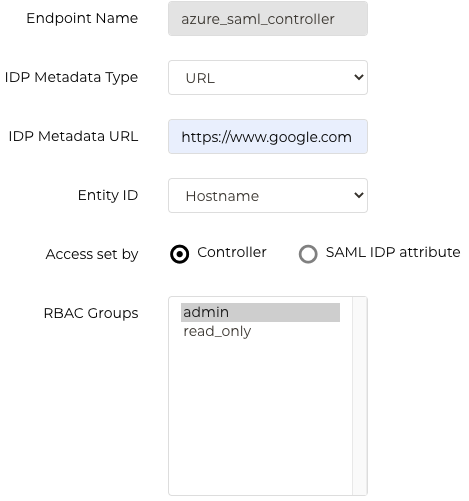The width and height of the screenshot is (469, 501).
Task: Click the URL value in metadata type
Action: click(200, 78)
